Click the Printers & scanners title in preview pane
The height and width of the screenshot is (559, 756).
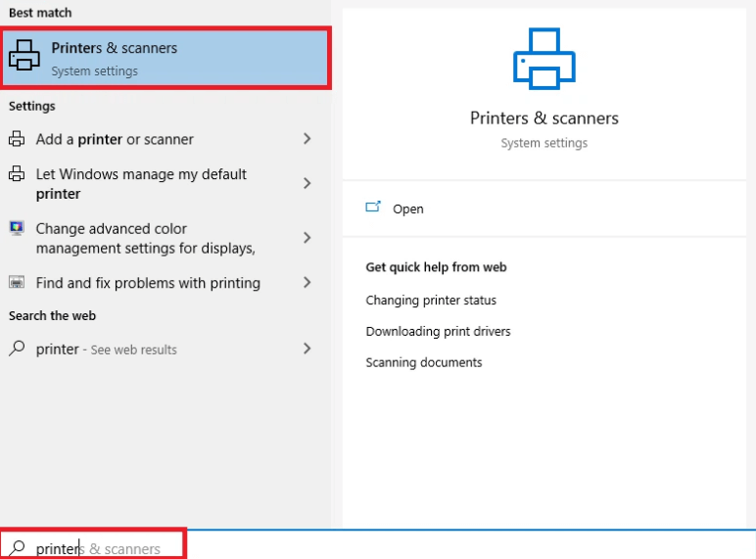543,118
